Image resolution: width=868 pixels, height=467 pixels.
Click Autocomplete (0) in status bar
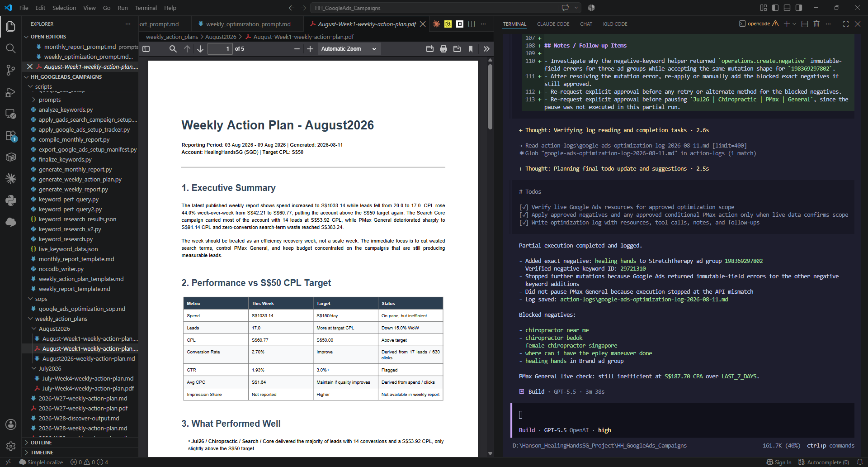(x=823, y=462)
